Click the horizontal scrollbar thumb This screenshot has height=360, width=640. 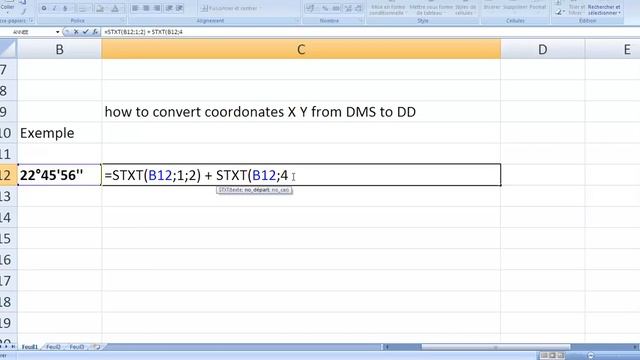click(496, 347)
